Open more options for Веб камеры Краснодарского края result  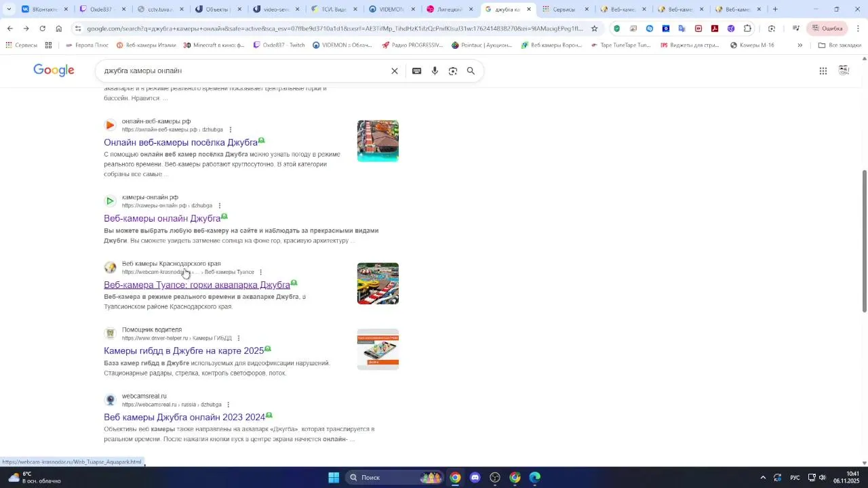tap(261, 272)
